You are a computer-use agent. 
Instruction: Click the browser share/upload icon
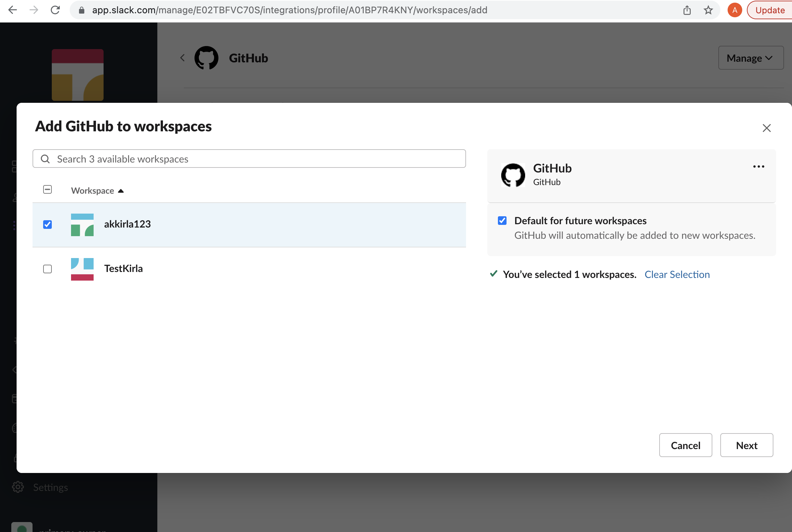click(686, 10)
